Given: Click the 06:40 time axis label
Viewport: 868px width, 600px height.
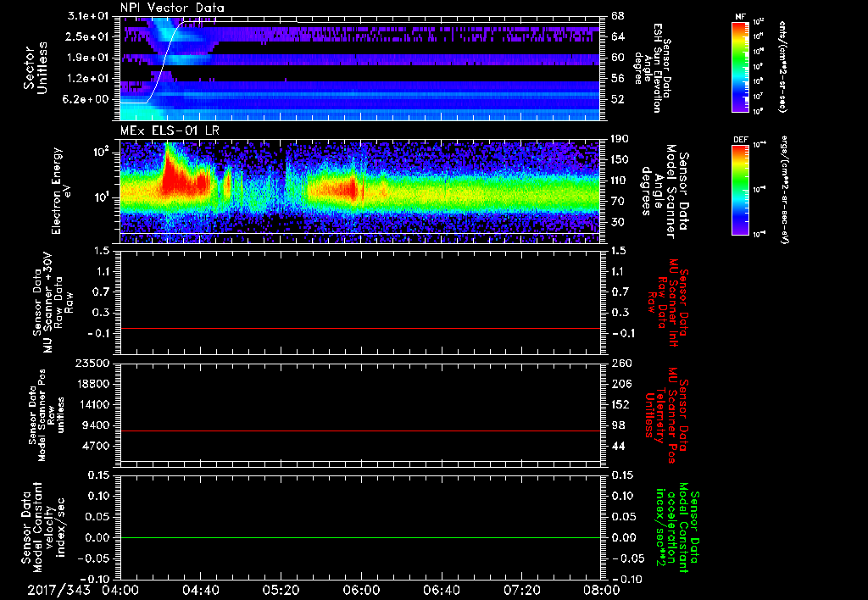Looking at the screenshot, I should [441, 590].
